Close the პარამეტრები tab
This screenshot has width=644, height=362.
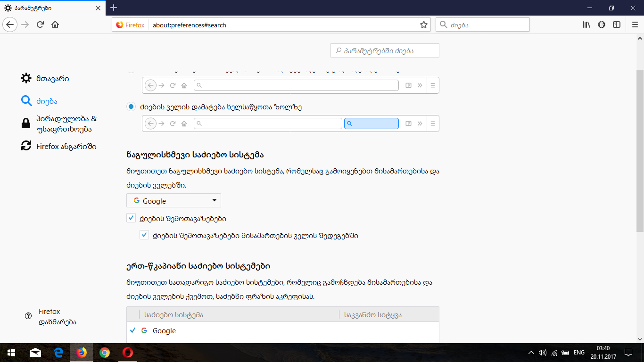(x=98, y=8)
